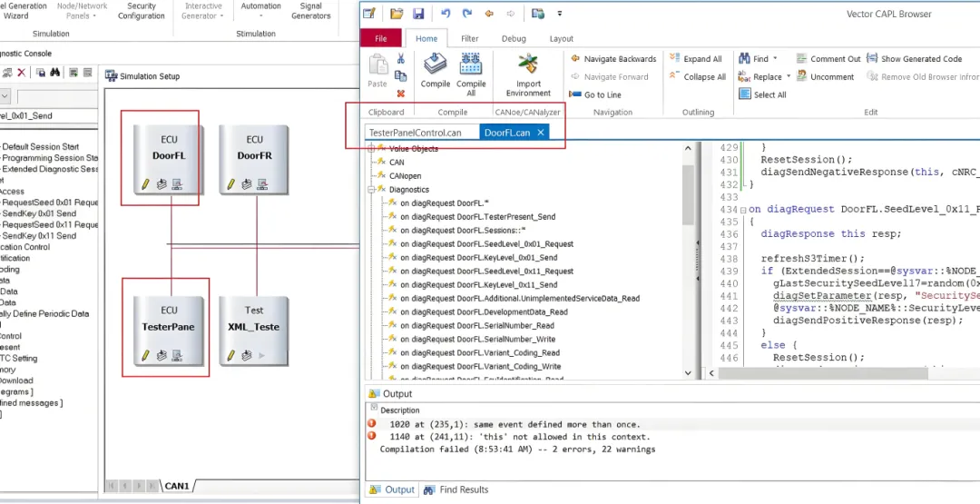Select the CAN1 tab in Simulation Setup
This screenshot has height=504, width=980.
pyautogui.click(x=177, y=486)
